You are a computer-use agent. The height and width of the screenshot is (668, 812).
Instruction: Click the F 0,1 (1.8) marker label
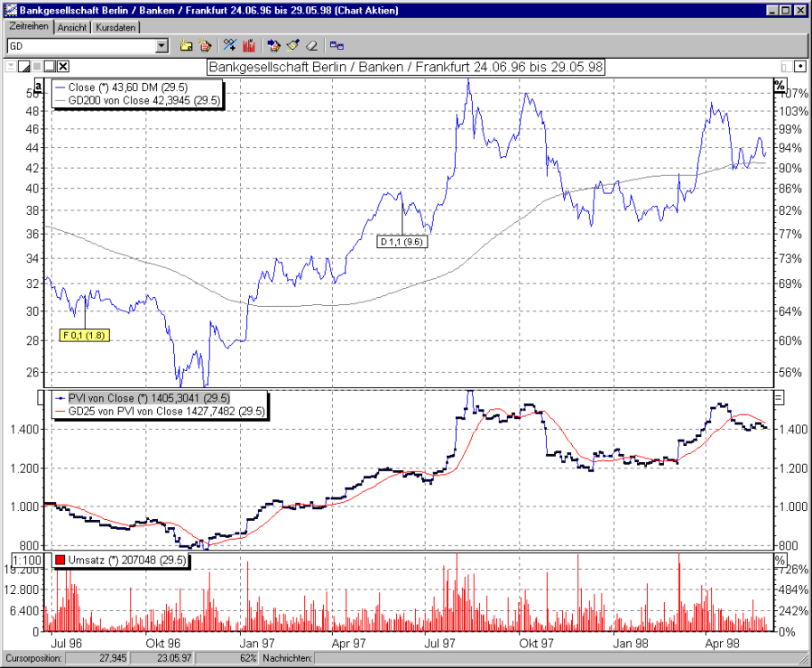[x=84, y=334]
